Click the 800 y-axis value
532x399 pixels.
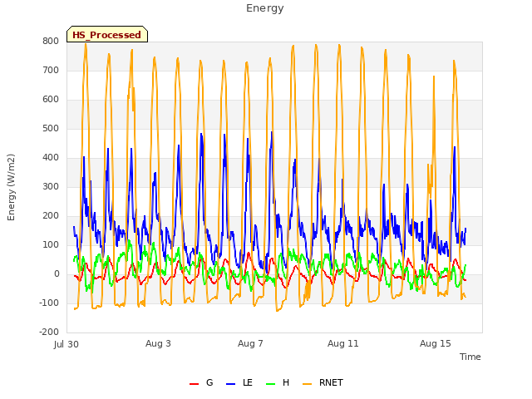(x=51, y=41)
